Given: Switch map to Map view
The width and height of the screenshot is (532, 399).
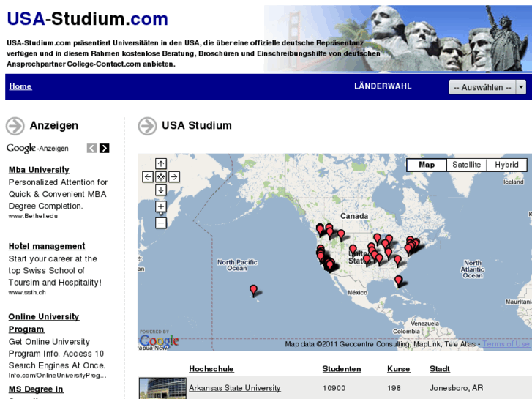Looking at the screenshot, I should (x=427, y=165).
